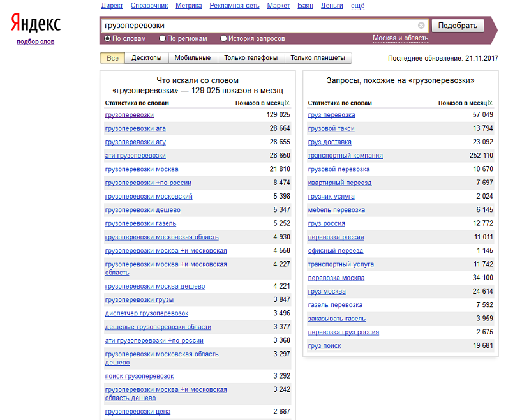Open the 'Москва и область' region selector

click(x=400, y=38)
